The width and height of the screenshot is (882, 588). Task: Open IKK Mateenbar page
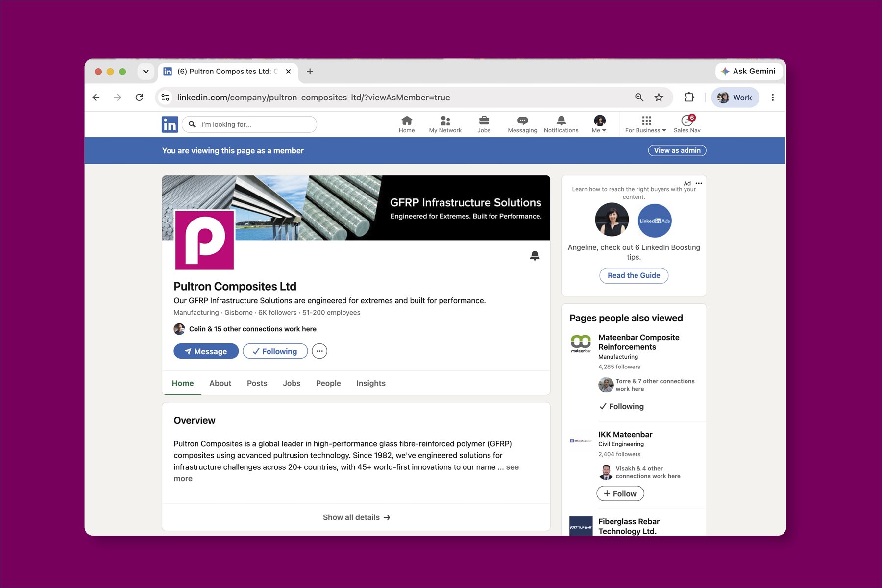point(625,435)
